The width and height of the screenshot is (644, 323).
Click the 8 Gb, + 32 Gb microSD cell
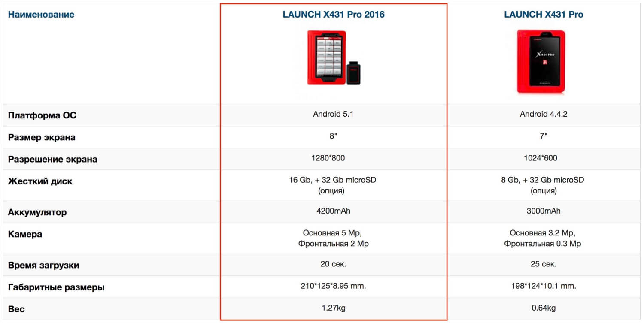pos(543,185)
